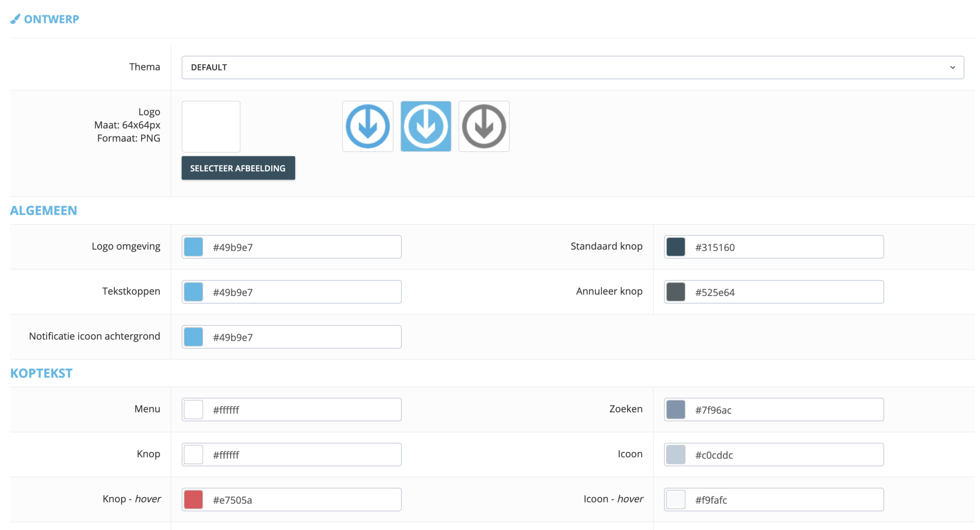Select the blue-on-white download logo
Screen dimensions: 980x530
(367, 126)
